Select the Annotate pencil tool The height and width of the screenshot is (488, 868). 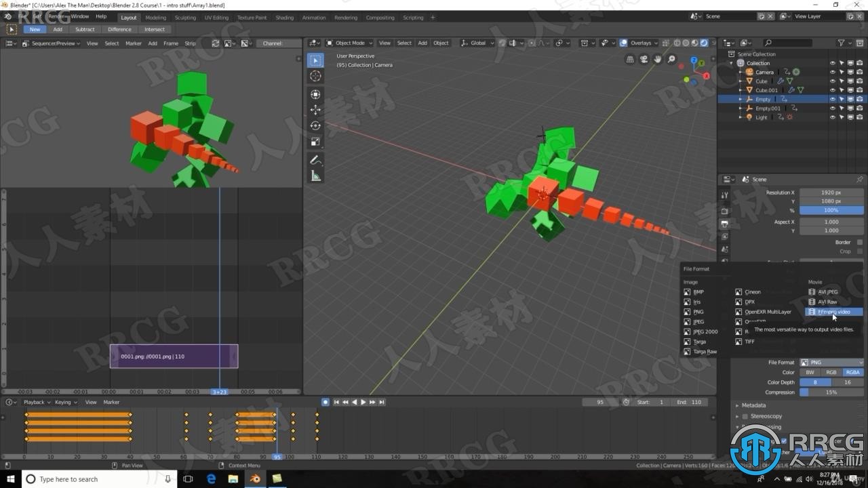point(315,160)
